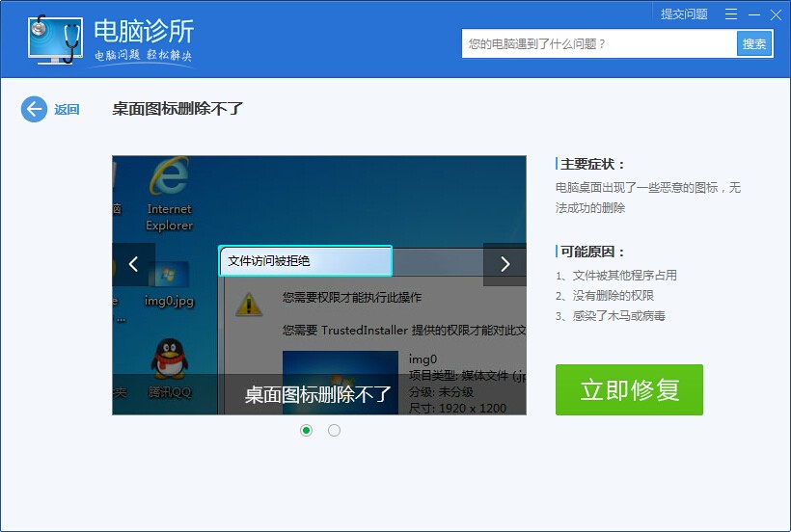Click the slide caption 桌面图标删除不了
The width and height of the screenshot is (791, 532).
point(318,394)
